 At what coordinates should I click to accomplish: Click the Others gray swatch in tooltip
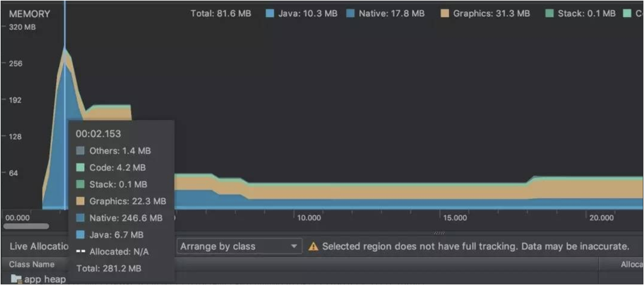(80, 151)
